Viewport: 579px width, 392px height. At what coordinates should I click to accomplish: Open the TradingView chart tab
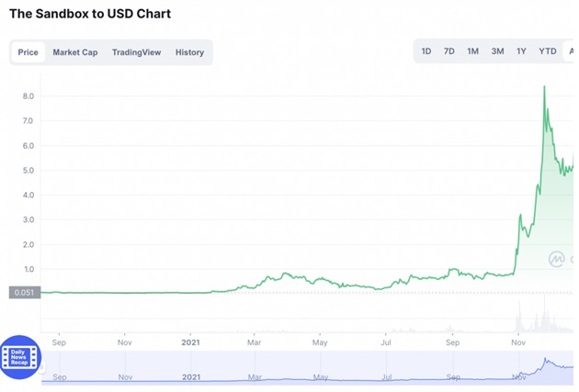tap(136, 52)
